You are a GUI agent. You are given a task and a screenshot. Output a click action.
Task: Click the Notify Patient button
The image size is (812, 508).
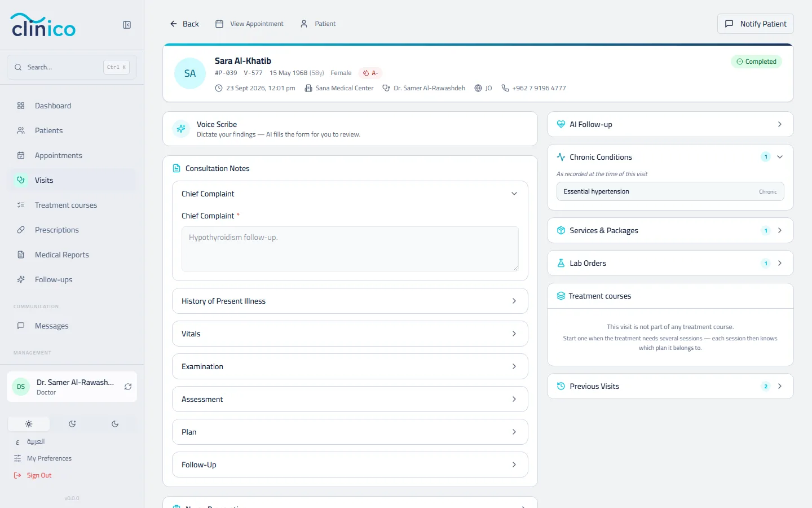[x=756, y=24]
